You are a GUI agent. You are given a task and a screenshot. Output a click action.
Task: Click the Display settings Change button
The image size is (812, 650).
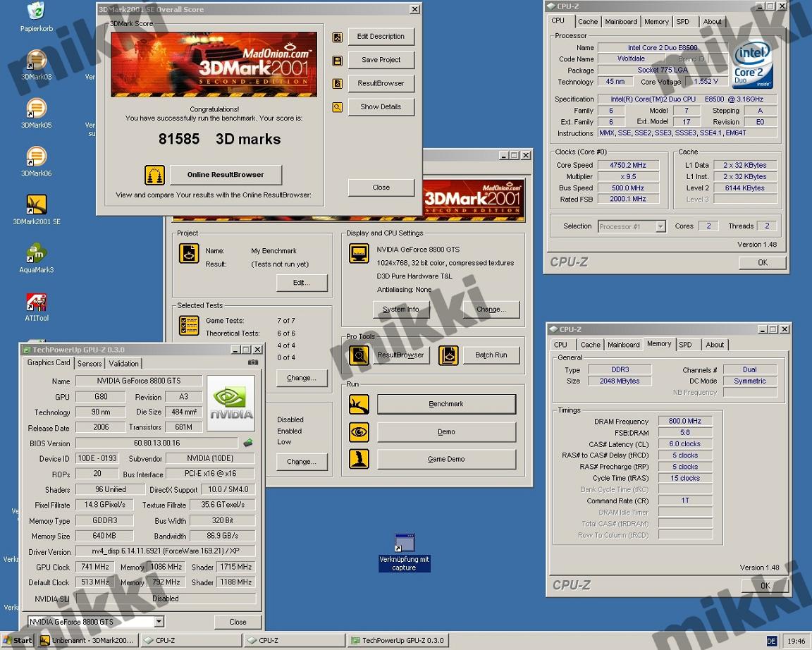[x=491, y=309]
